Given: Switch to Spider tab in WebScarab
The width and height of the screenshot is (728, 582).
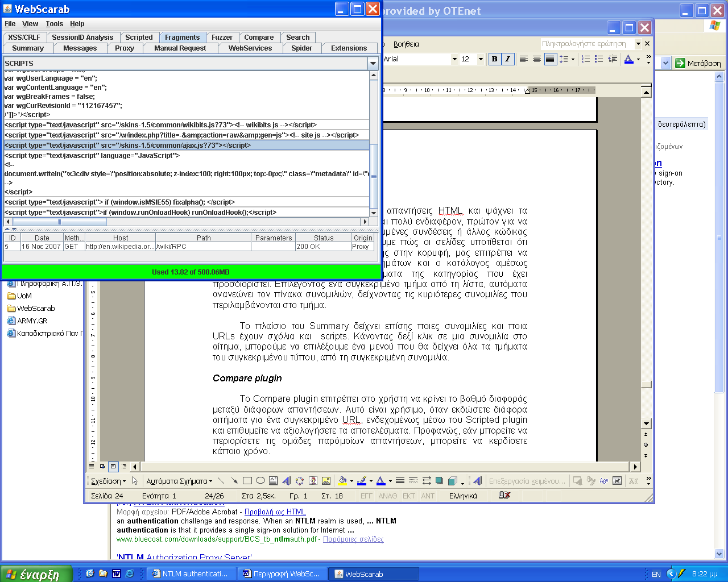Looking at the screenshot, I should pyautogui.click(x=302, y=48).
